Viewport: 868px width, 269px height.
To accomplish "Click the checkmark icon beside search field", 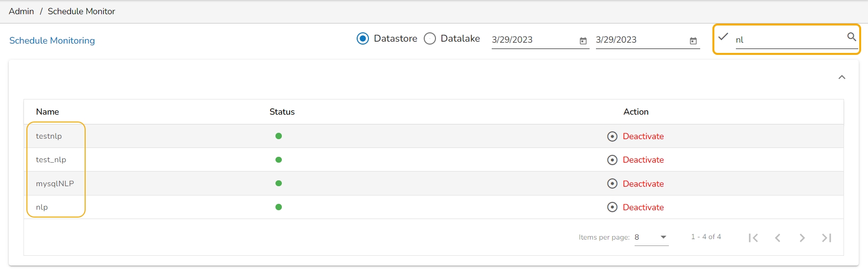I will click(723, 37).
